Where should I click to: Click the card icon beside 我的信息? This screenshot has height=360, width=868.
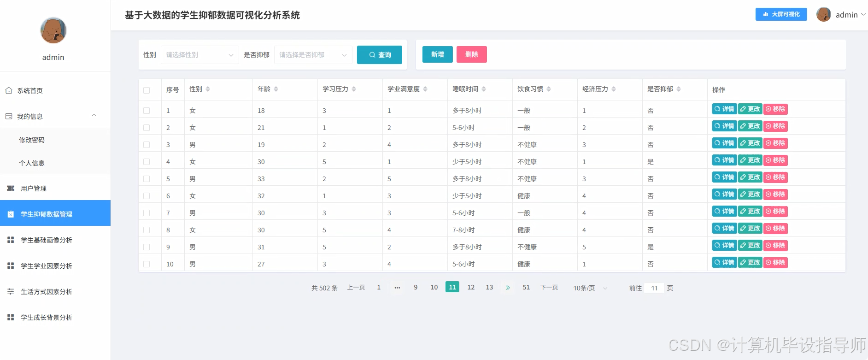coord(9,116)
